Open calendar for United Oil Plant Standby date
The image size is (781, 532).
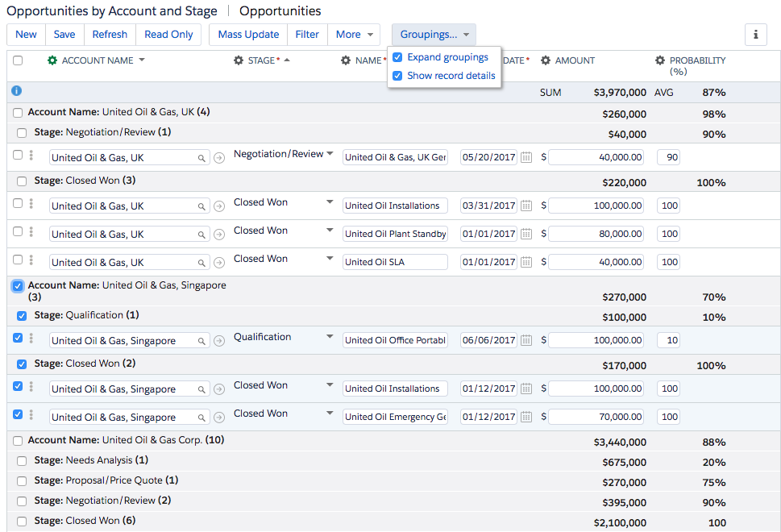pyautogui.click(x=526, y=234)
